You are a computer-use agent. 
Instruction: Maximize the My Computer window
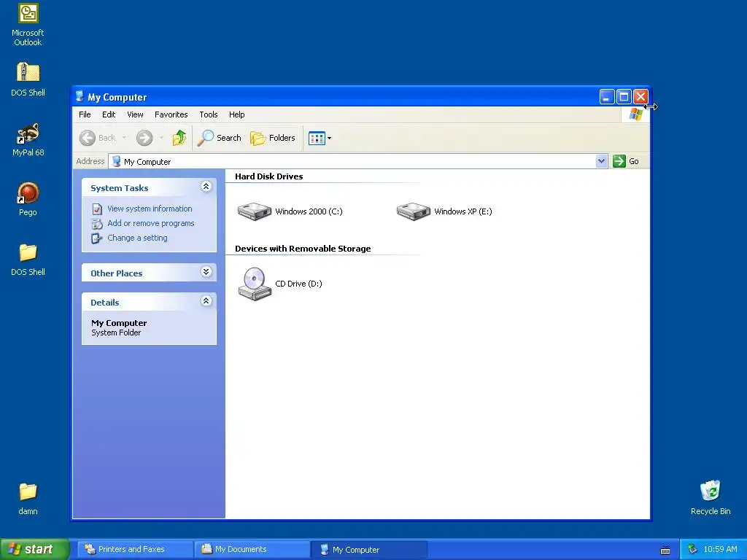coord(624,97)
